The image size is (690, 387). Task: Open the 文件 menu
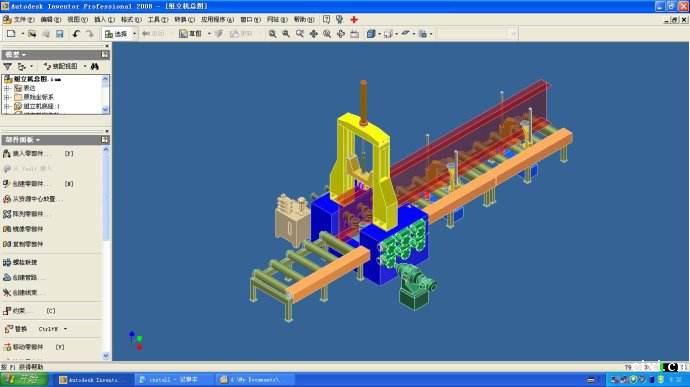(18, 19)
